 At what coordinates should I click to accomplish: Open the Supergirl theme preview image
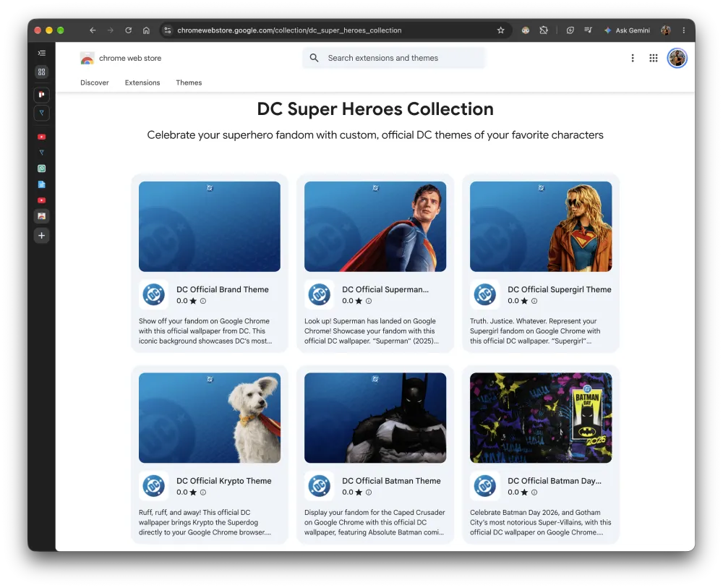541,226
